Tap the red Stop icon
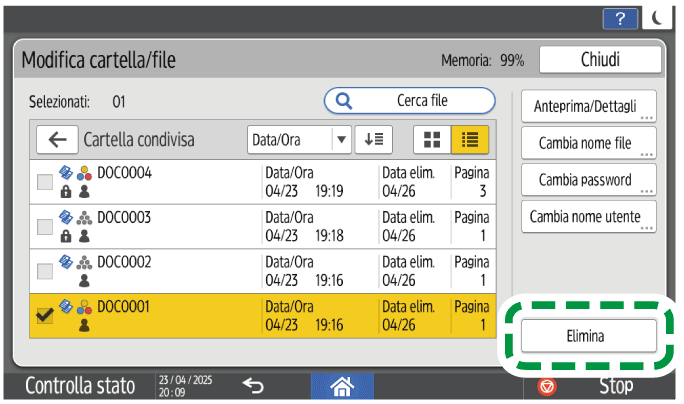The height and width of the screenshot is (404, 684). (547, 387)
